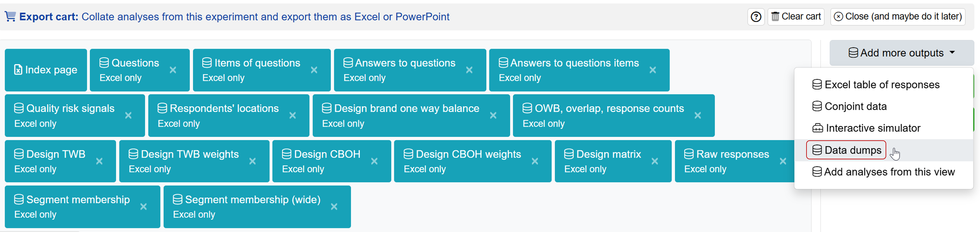Click the shopping cart icon
The width and height of the screenshot is (980, 232).
[x=10, y=16]
